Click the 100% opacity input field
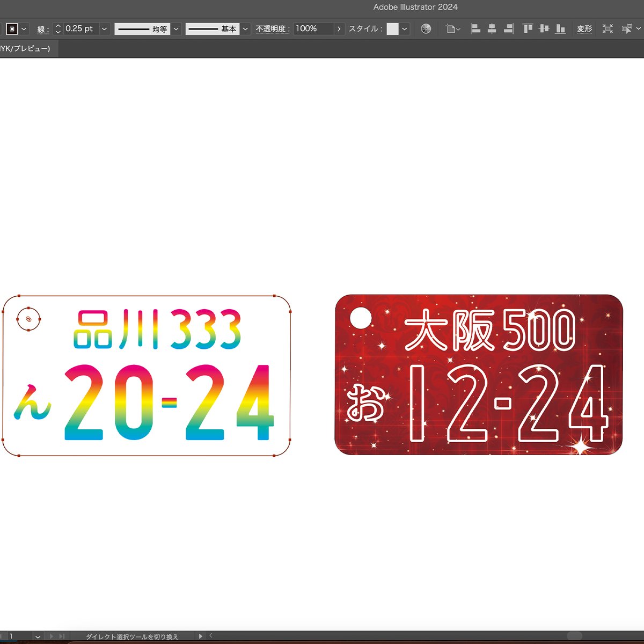The height and width of the screenshot is (644, 644). click(x=313, y=28)
